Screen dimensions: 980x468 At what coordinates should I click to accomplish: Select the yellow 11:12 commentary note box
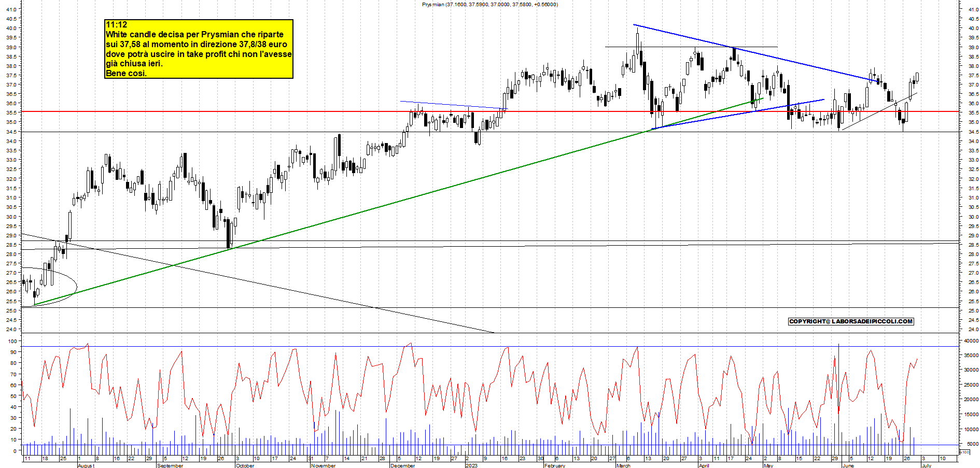[199, 49]
